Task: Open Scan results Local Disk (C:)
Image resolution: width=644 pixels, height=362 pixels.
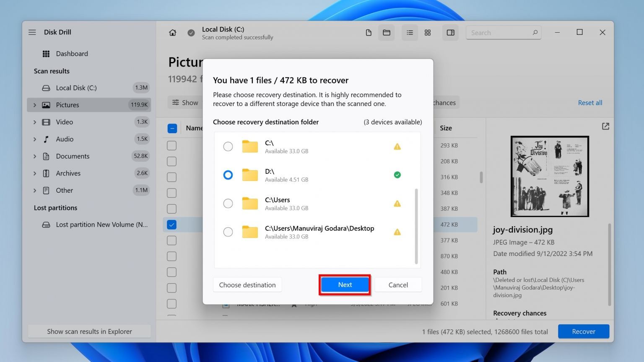Action: 75,88
